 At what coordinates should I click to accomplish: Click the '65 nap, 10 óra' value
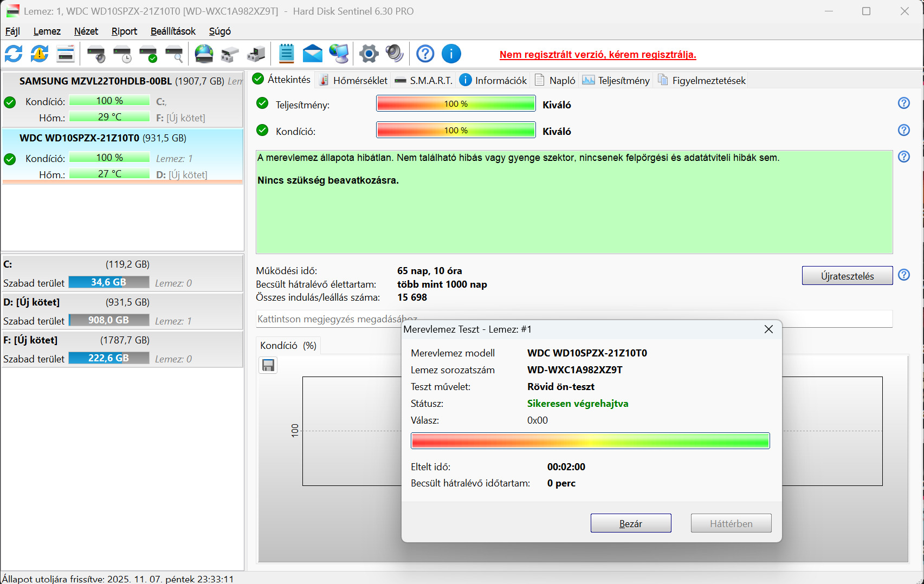click(430, 271)
